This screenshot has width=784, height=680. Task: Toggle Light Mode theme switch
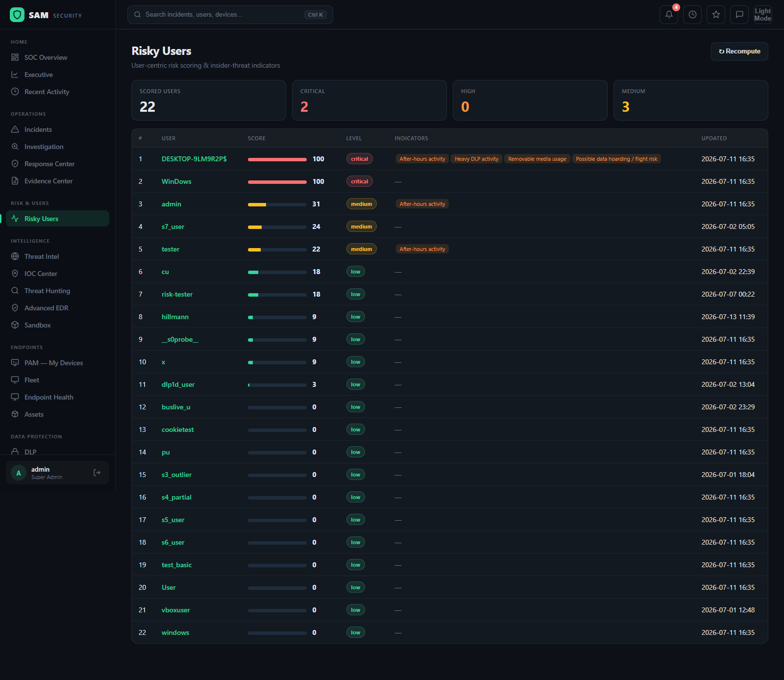pyautogui.click(x=763, y=15)
